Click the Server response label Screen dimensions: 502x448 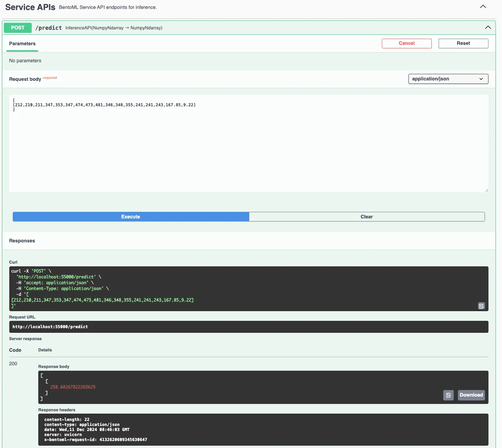26,339
